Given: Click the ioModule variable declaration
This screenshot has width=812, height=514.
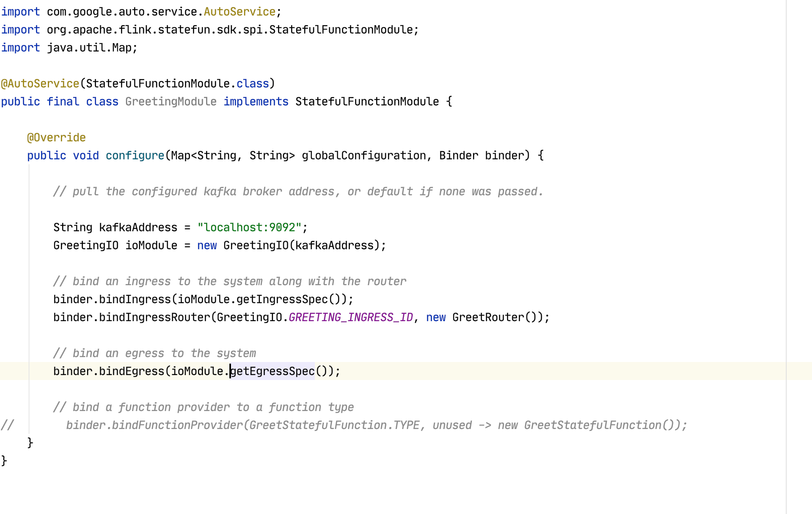Looking at the screenshot, I should click(151, 246).
